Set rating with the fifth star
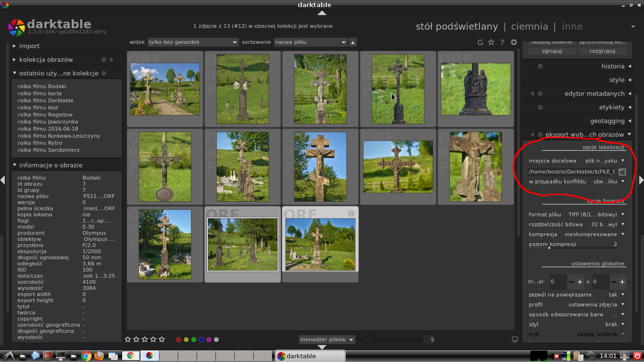 [x=162, y=339]
